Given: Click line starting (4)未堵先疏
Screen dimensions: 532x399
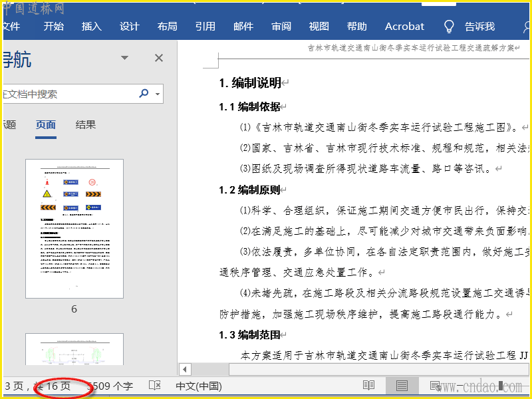Looking at the screenshot, I should point(384,293).
